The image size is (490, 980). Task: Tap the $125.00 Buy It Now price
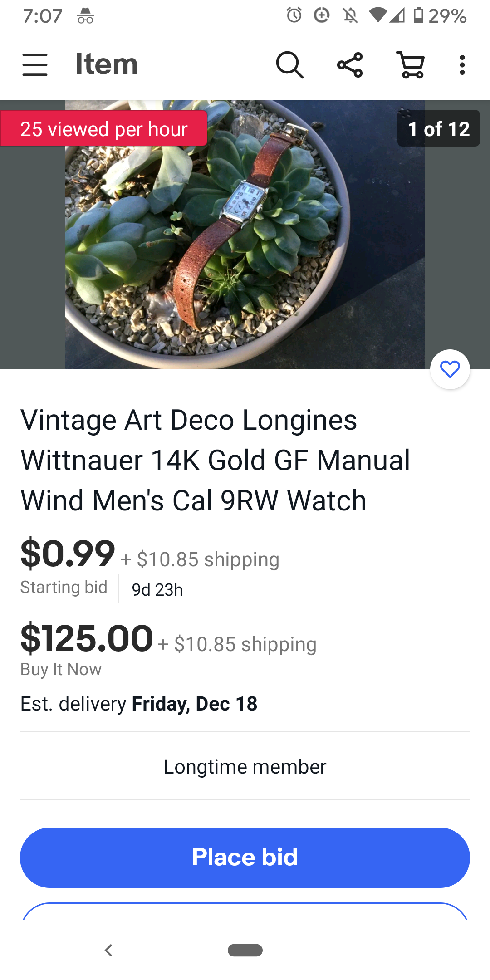coord(87,639)
